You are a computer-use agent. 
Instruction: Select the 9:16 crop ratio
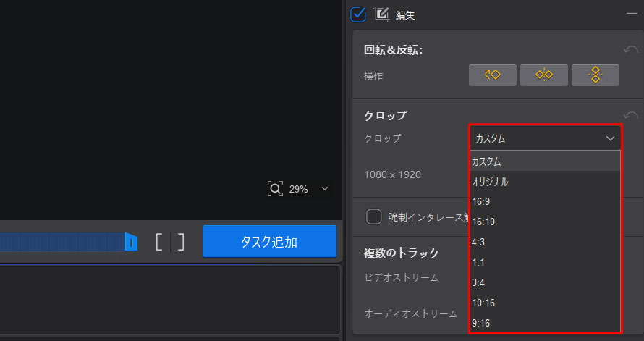[545, 322]
